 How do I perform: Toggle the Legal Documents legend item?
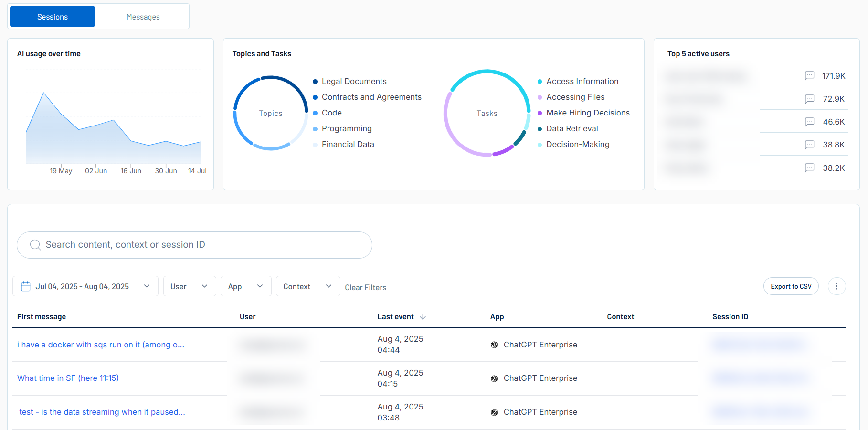[354, 82]
